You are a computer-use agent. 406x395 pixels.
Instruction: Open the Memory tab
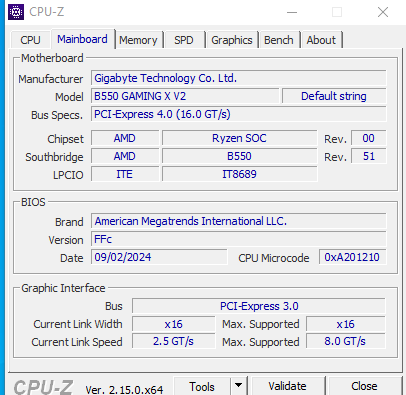138,40
